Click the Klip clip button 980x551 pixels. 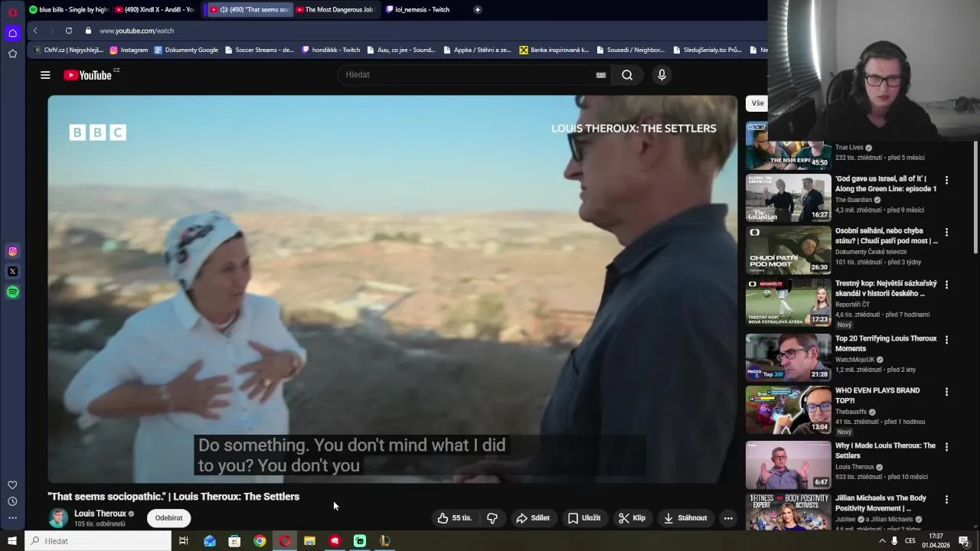632,518
